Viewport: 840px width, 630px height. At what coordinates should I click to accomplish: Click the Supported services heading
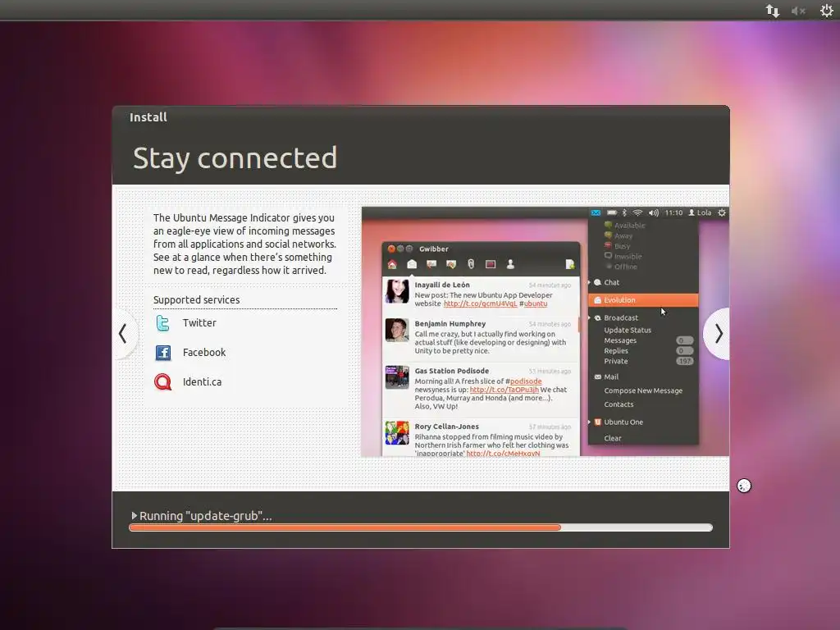coord(197,300)
